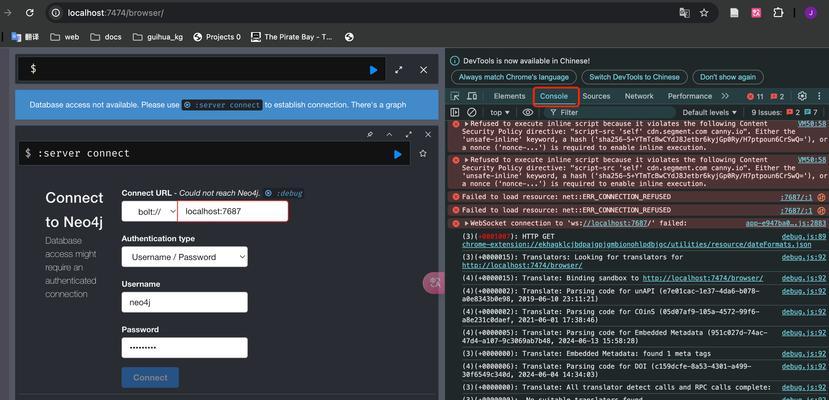Click the document extension icon in toolbar

coord(734,13)
